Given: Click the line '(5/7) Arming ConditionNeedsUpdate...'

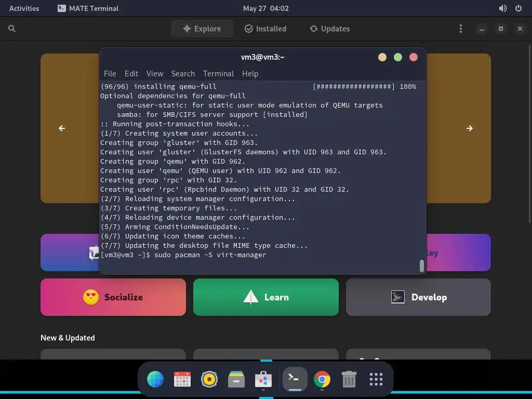Looking at the screenshot, I should (175, 227).
